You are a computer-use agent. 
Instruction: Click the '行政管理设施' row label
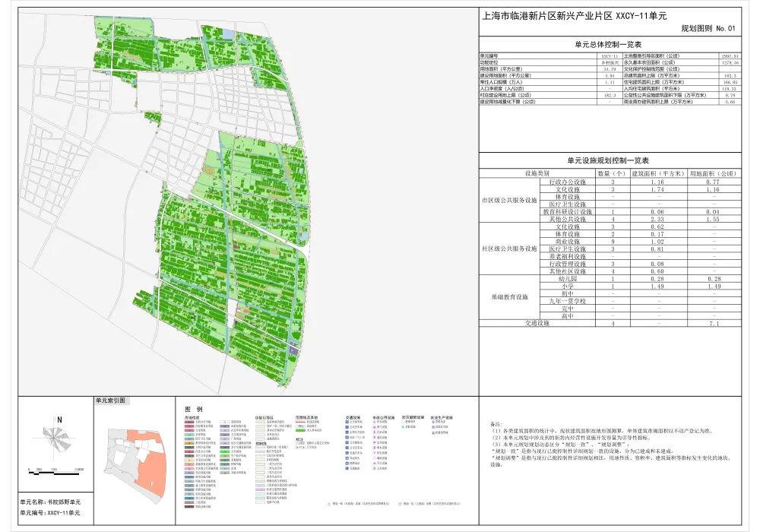(x=568, y=264)
